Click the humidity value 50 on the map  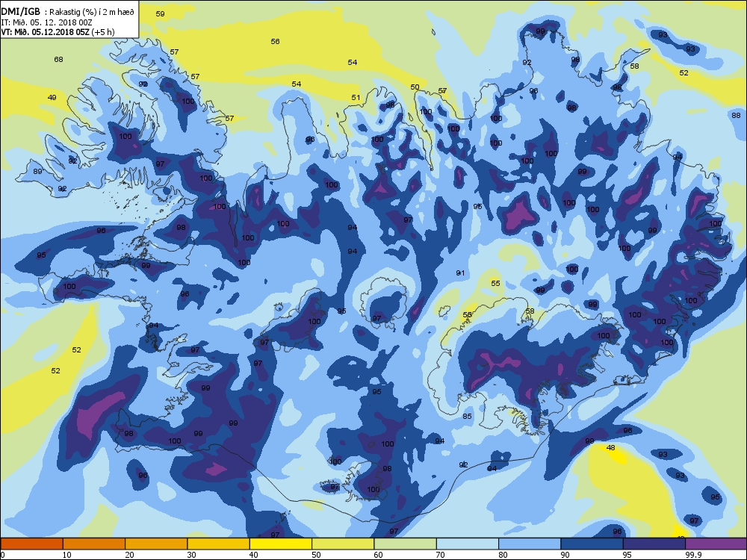tap(415, 87)
